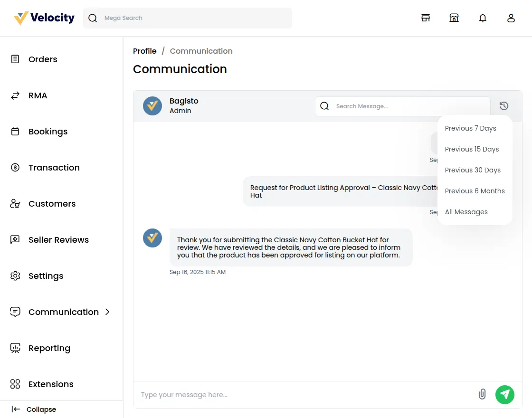
Task: Expand the Communication submenu chevron
Action: (107, 312)
